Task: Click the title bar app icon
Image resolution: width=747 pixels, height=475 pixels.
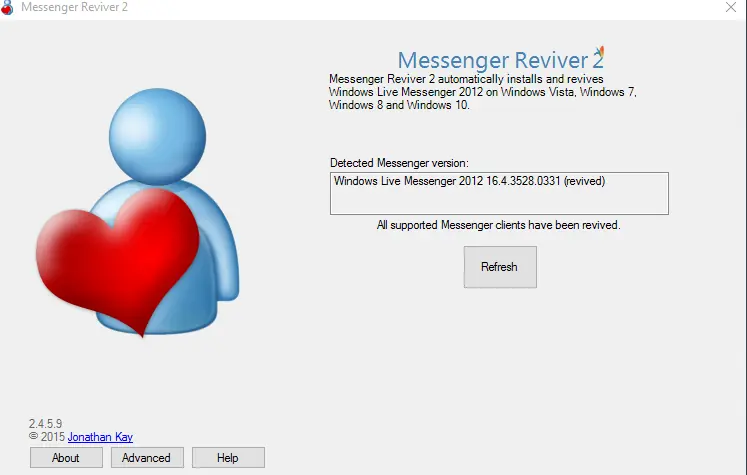Action: click(7, 7)
